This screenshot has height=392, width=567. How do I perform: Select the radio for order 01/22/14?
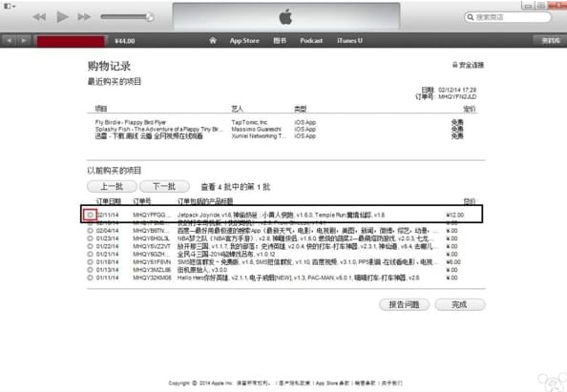point(90,246)
